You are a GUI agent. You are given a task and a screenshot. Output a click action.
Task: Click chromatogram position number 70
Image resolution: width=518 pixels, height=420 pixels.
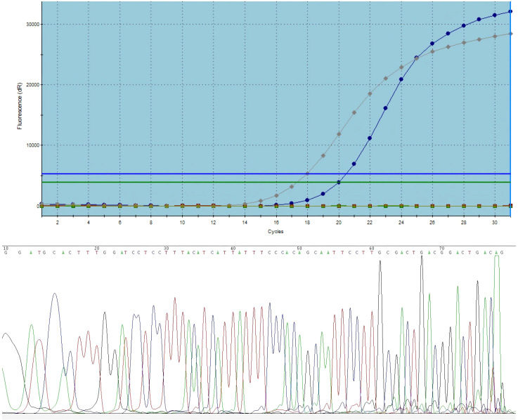pyautogui.click(x=441, y=248)
